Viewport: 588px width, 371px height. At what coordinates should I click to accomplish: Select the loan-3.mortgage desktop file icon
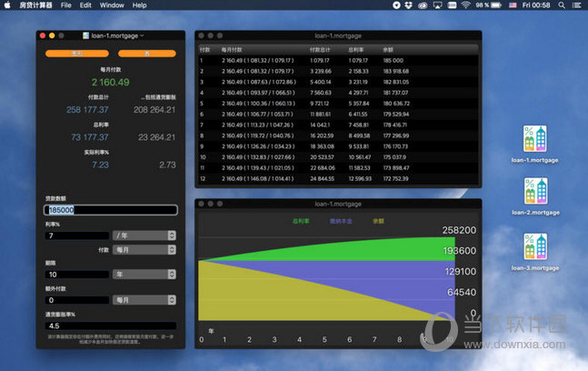pos(535,246)
